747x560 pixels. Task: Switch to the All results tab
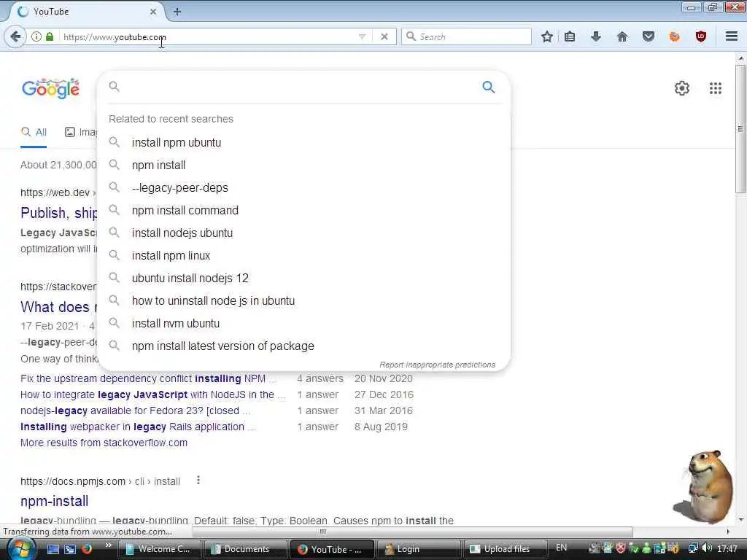tap(34, 133)
